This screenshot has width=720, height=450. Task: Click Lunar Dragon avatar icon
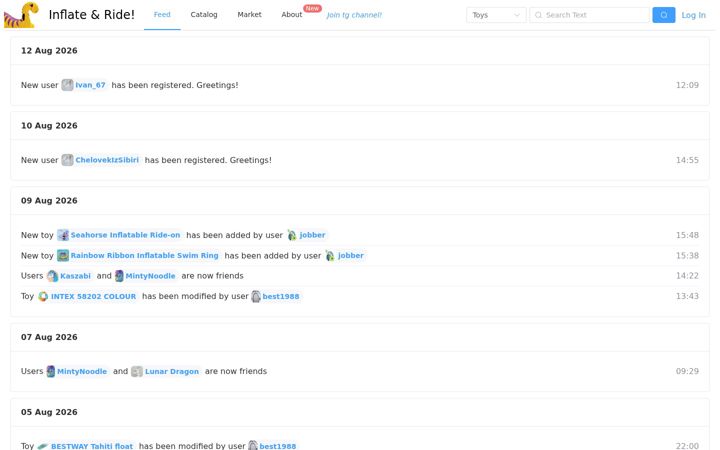coord(137,371)
